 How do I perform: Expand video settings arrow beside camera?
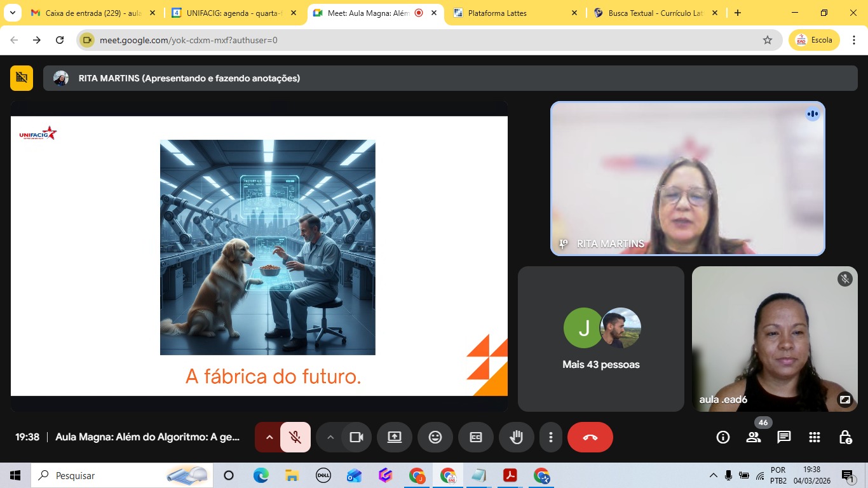330,437
